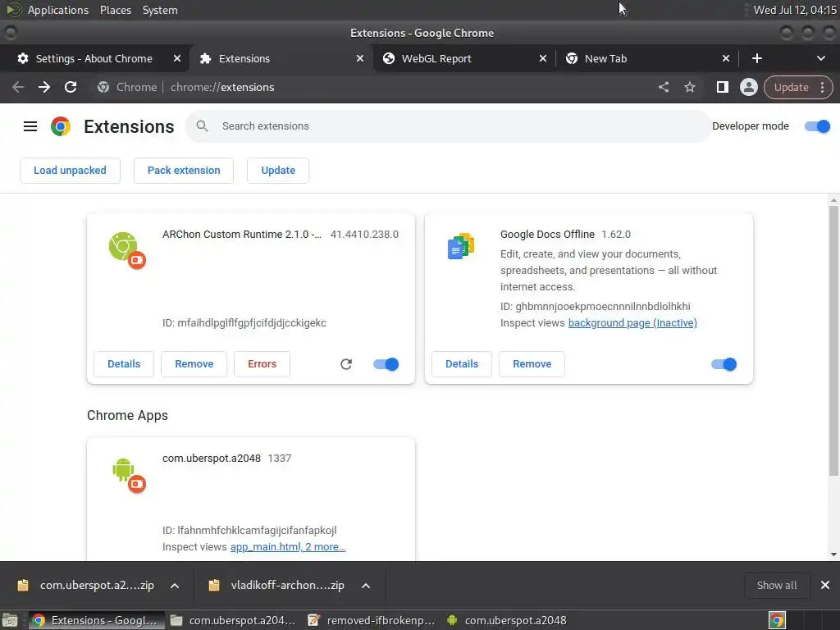This screenshot has width=840, height=630.
Task: Open the side panel
Action: (722, 87)
